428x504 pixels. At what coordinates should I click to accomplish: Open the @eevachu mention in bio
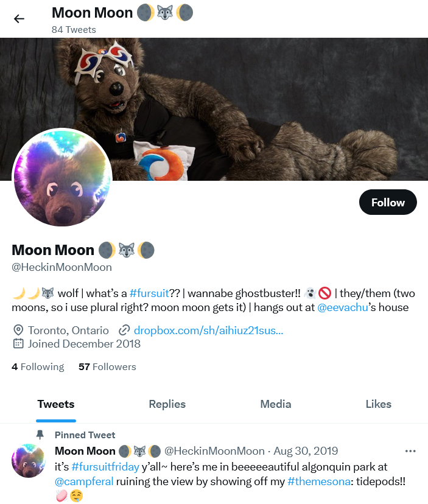pos(343,307)
